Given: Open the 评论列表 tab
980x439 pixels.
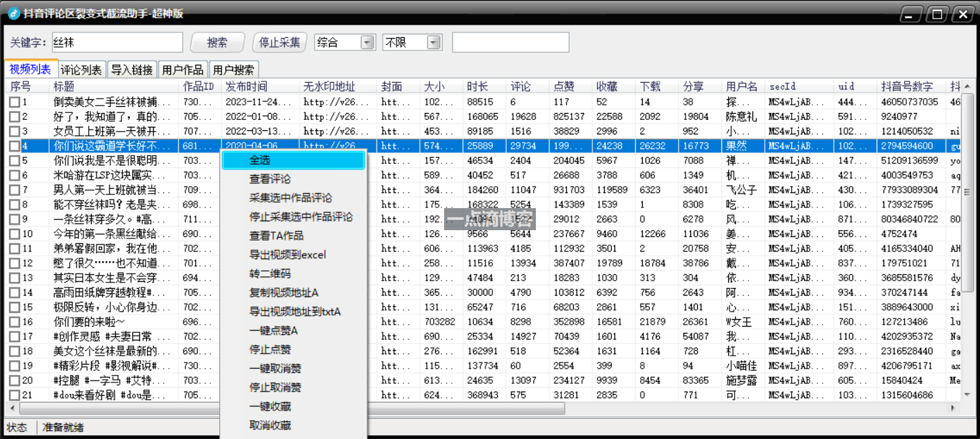Looking at the screenshot, I should tap(81, 70).
